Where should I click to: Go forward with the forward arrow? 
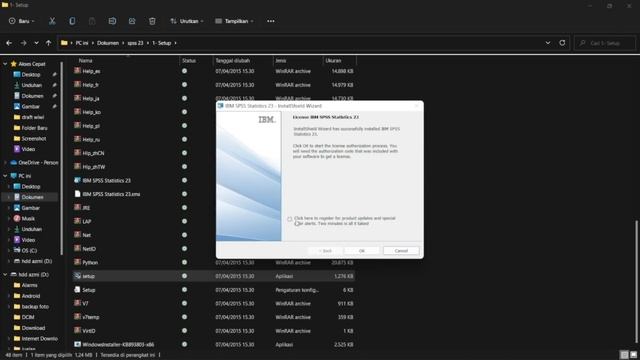tap(23, 43)
